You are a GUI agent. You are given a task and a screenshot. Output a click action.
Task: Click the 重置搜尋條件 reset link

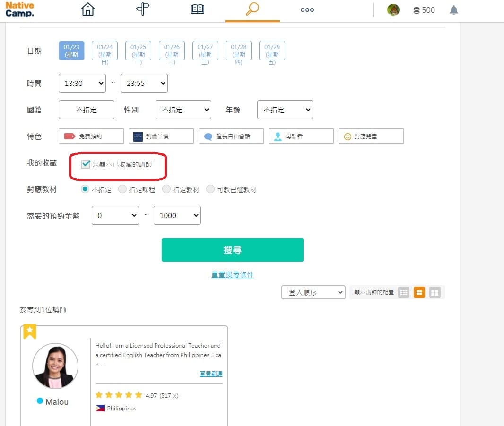tap(232, 274)
